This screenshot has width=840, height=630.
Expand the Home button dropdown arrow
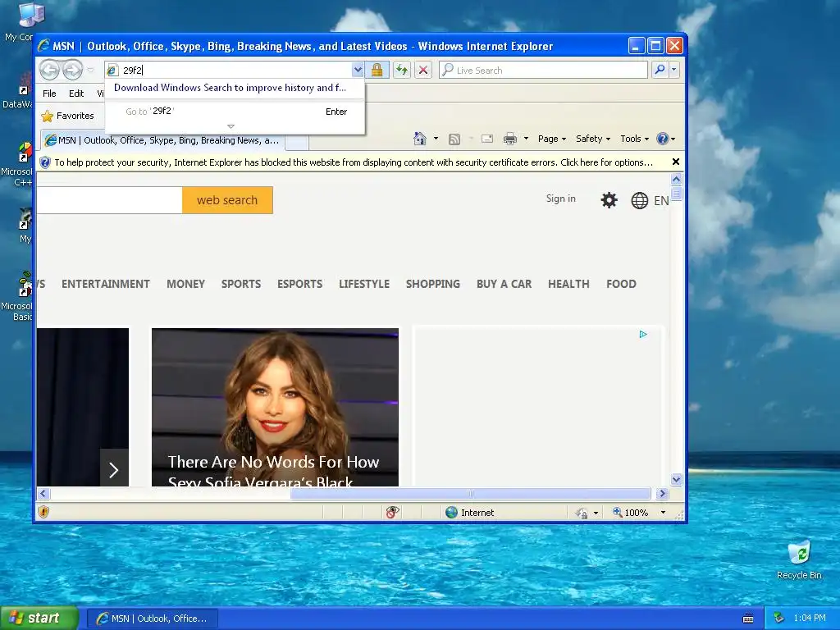click(x=436, y=139)
